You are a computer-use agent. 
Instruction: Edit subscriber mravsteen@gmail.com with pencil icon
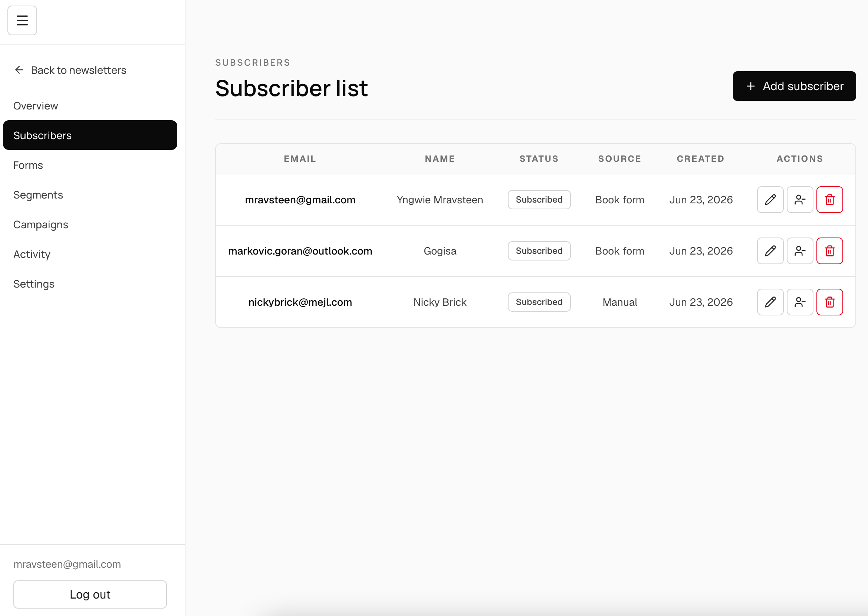point(770,200)
